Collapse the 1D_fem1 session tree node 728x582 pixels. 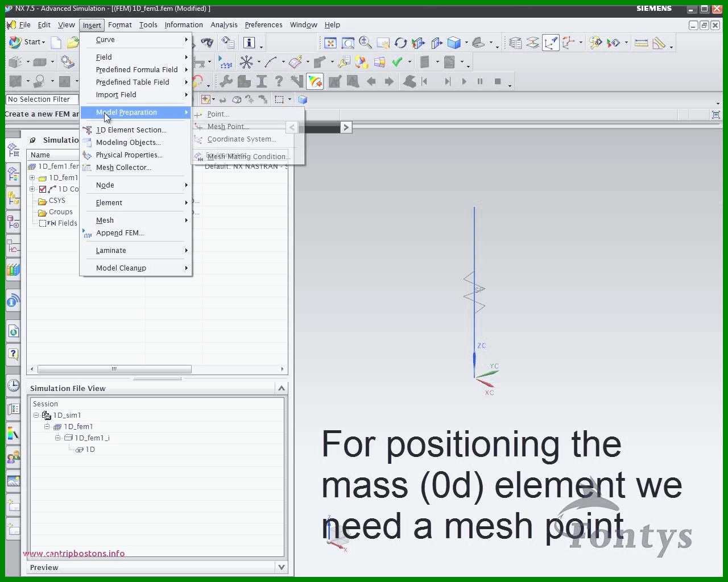point(47,427)
